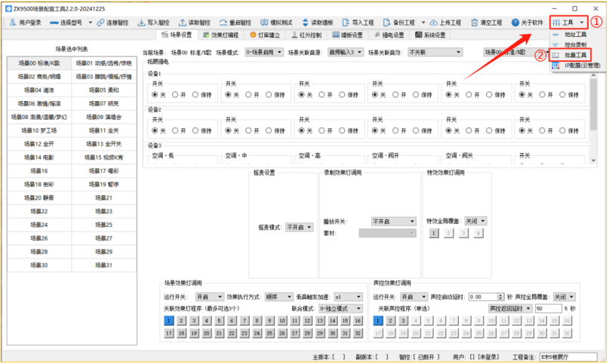Open IP配置(云管理) menu entry
The image size is (609, 364).
point(577,66)
